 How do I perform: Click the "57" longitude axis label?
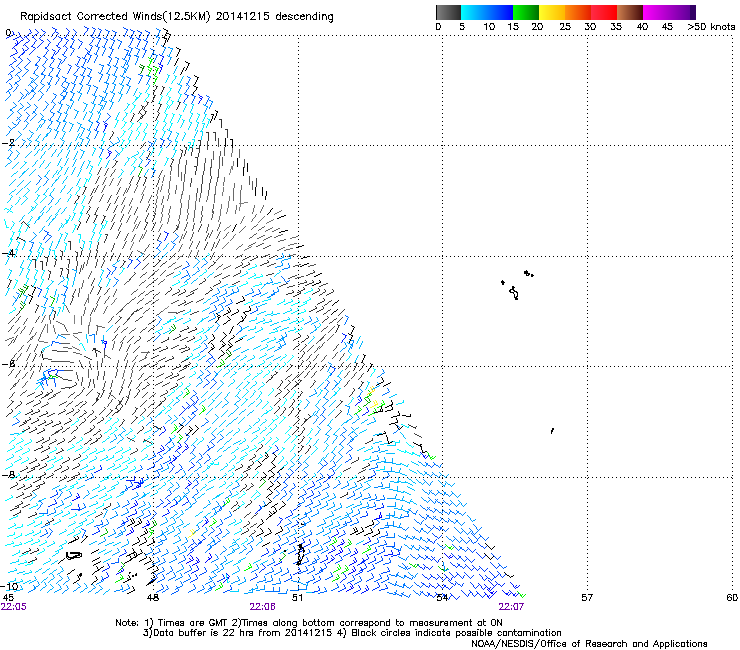(x=587, y=598)
